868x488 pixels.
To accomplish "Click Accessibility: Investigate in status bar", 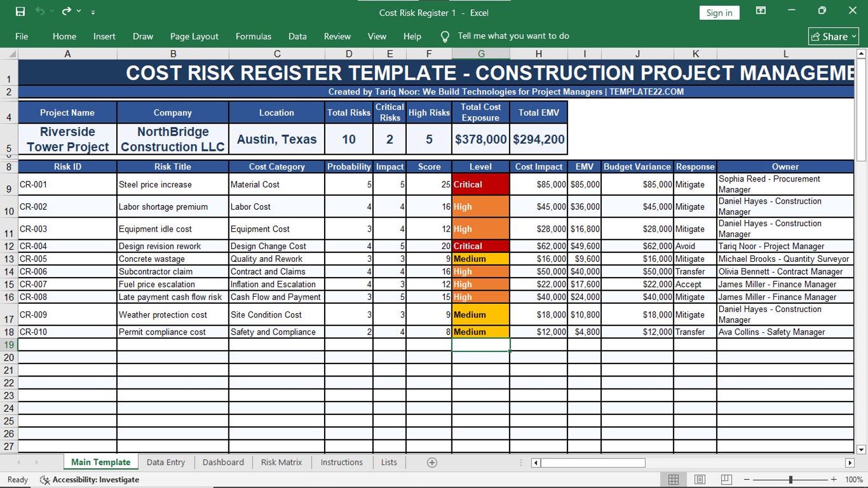I will tap(90, 480).
